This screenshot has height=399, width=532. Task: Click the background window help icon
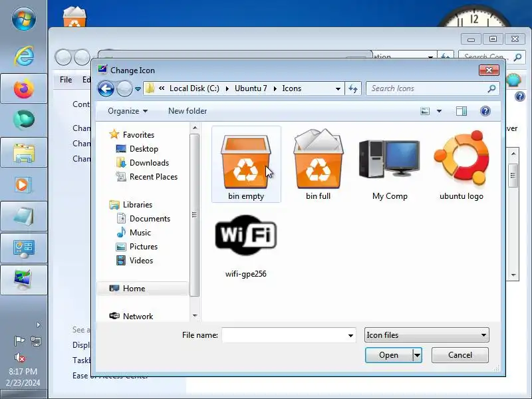[520, 96]
